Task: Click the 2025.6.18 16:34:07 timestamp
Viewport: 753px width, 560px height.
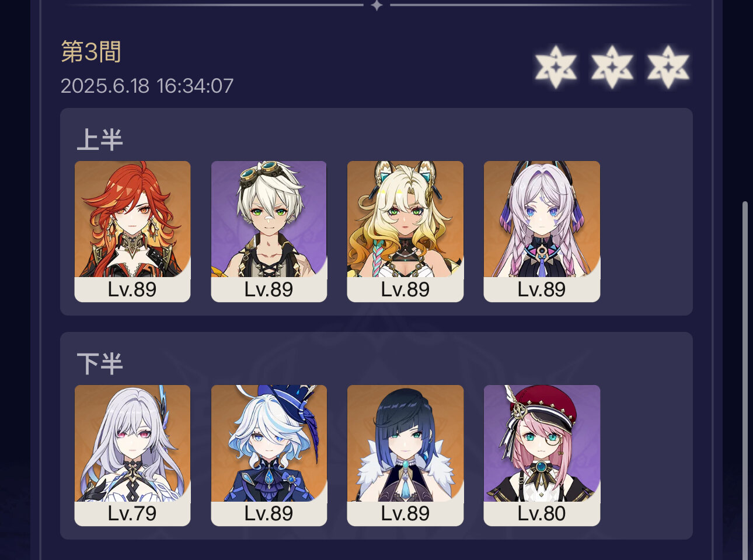Action: point(147,86)
